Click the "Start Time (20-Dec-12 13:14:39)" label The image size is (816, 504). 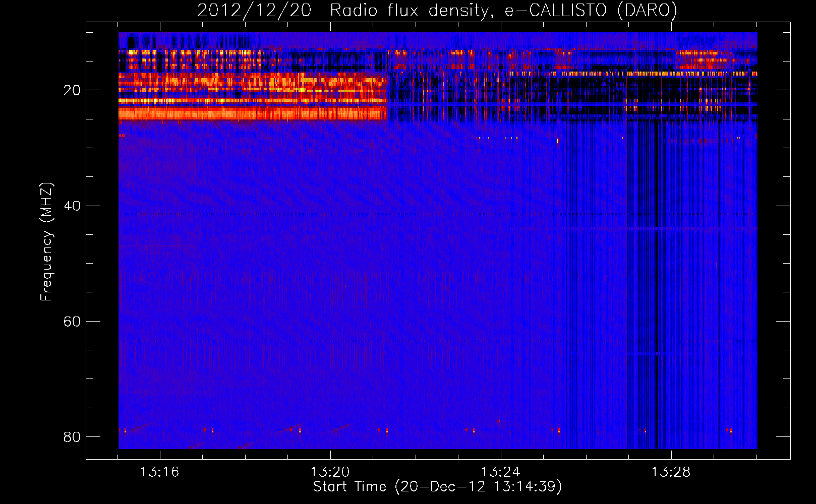point(437,487)
